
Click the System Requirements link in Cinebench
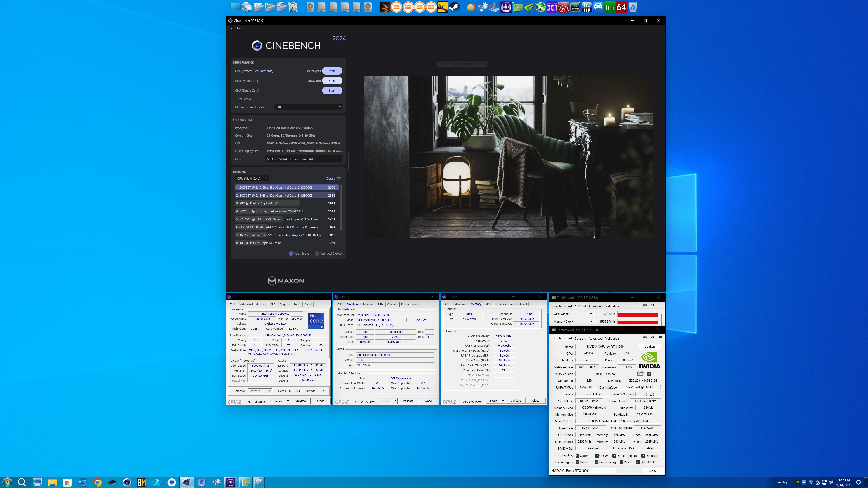257,71
